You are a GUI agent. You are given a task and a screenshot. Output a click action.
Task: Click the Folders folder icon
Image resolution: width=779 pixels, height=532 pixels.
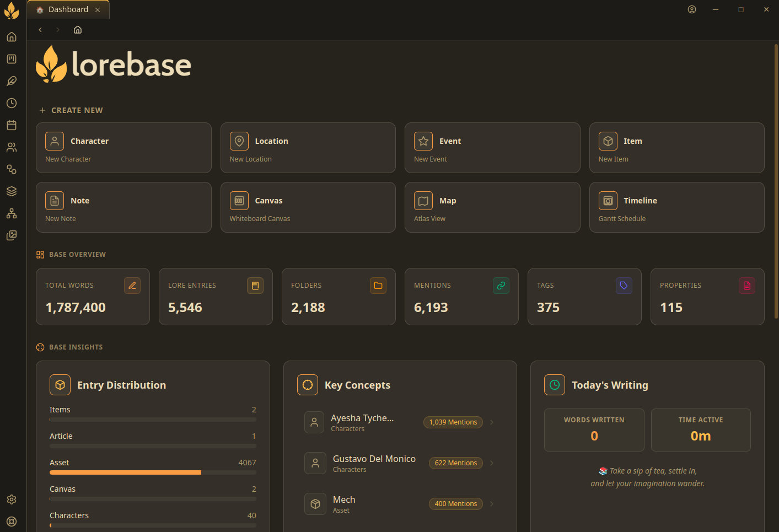(x=378, y=286)
